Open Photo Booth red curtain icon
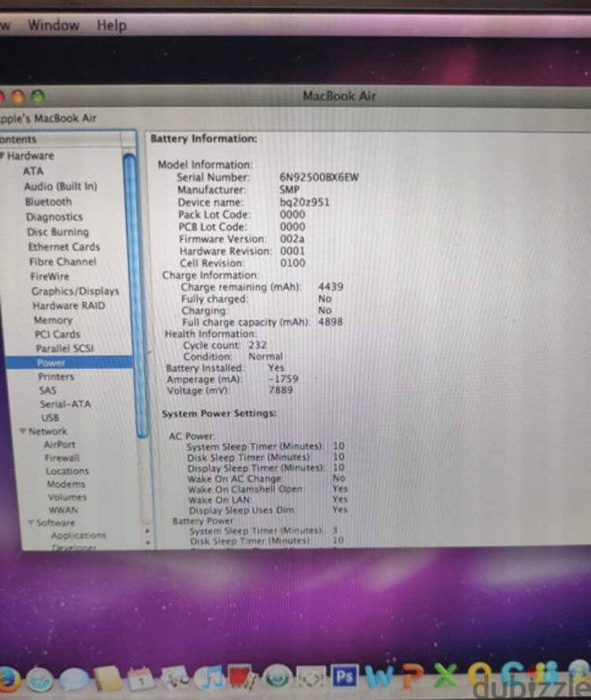 (242, 678)
